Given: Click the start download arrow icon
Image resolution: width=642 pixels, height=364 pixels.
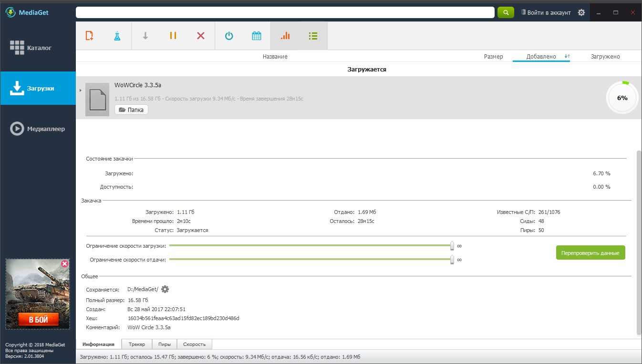Looking at the screenshot, I should pyautogui.click(x=145, y=36).
